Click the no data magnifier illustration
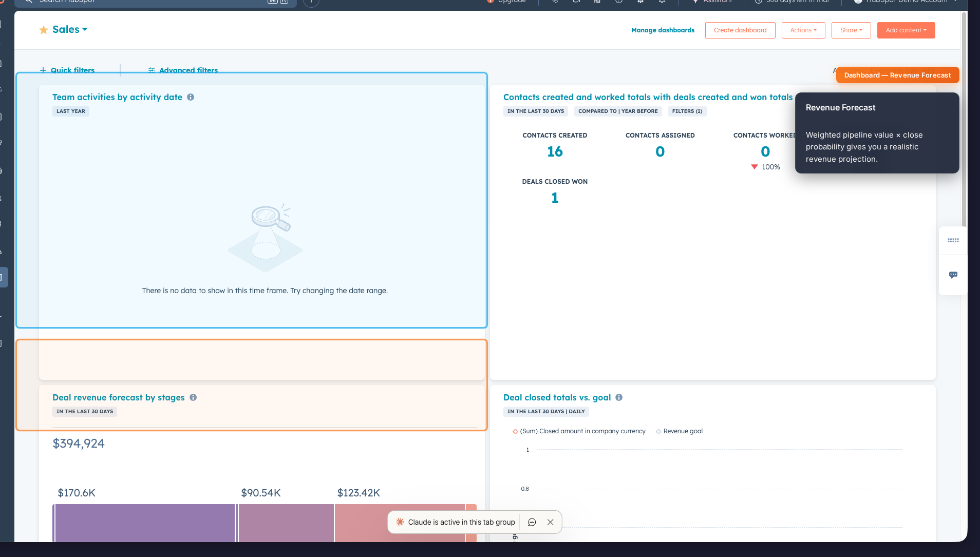 (265, 237)
